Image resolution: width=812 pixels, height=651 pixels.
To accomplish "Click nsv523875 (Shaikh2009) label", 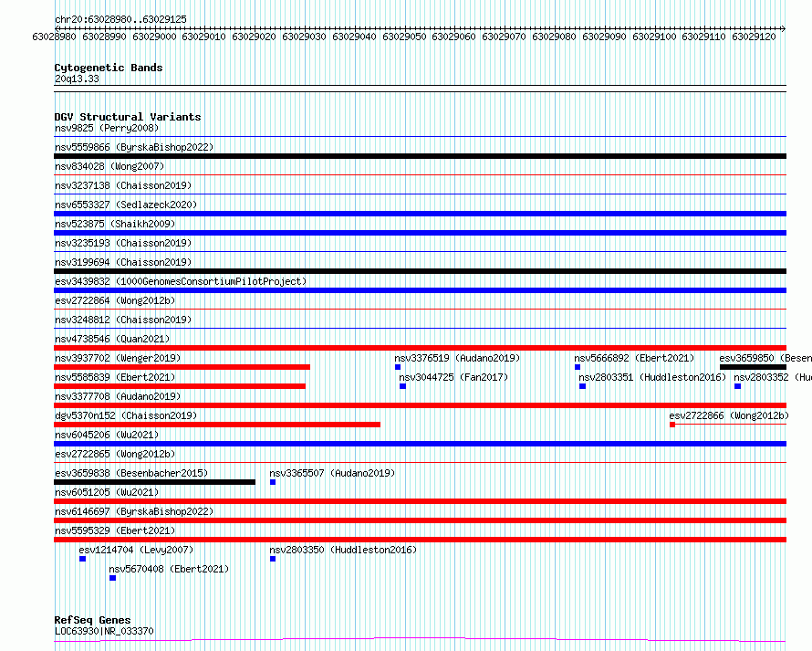I will pyautogui.click(x=115, y=224).
